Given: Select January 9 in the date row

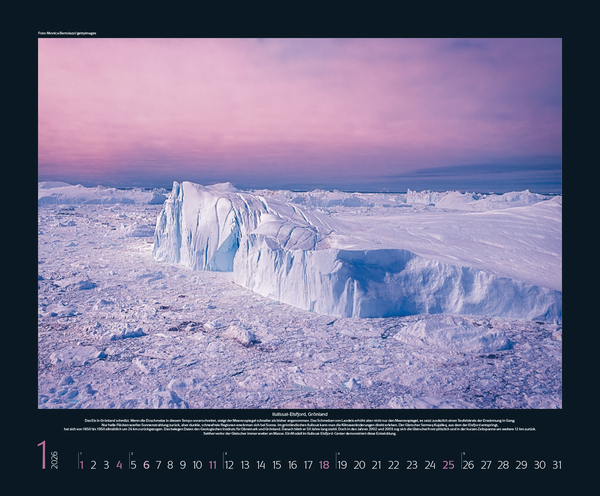Looking at the screenshot, I should tap(183, 464).
